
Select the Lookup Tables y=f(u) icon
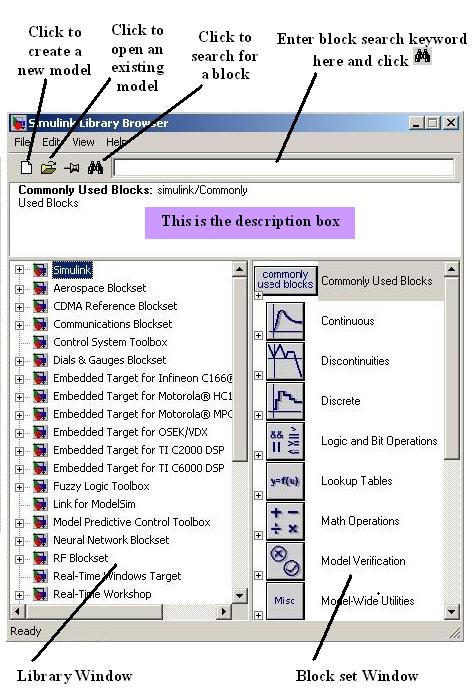click(x=285, y=481)
